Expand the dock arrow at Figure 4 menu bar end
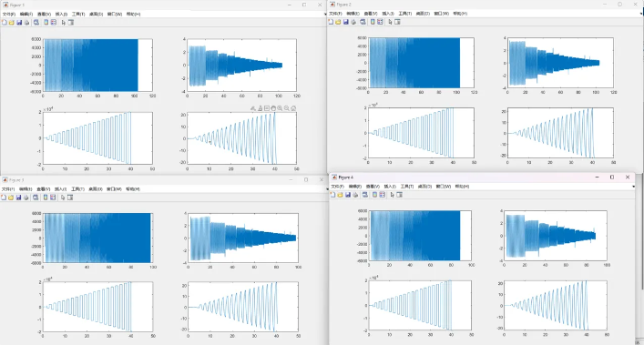644x345 pixels. (x=633, y=187)
